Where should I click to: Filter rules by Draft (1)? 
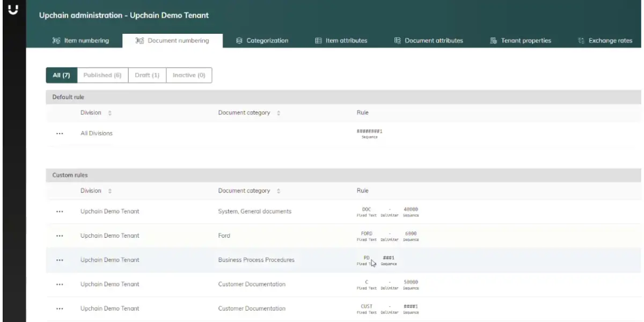[x=147, y=76]
